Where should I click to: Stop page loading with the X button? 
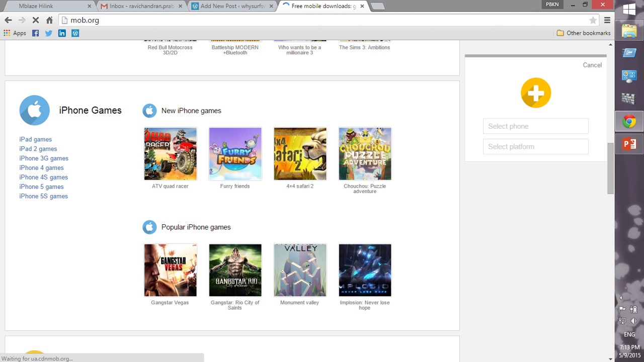[36, 20]
